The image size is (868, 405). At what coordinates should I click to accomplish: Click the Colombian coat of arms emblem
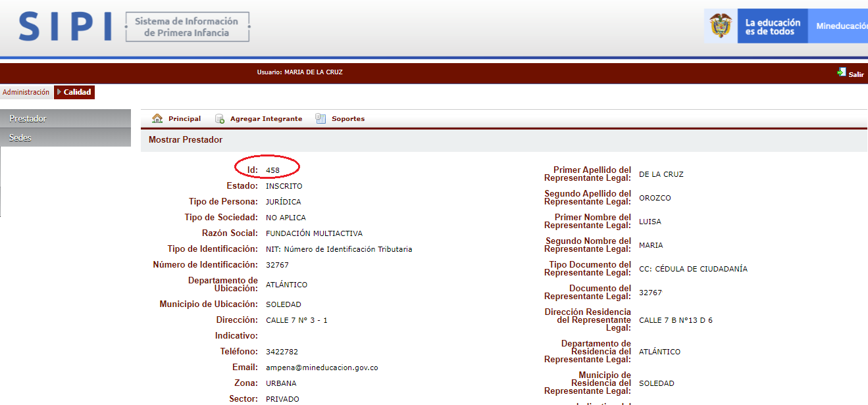pyautogui.click(x=721, y=26)
